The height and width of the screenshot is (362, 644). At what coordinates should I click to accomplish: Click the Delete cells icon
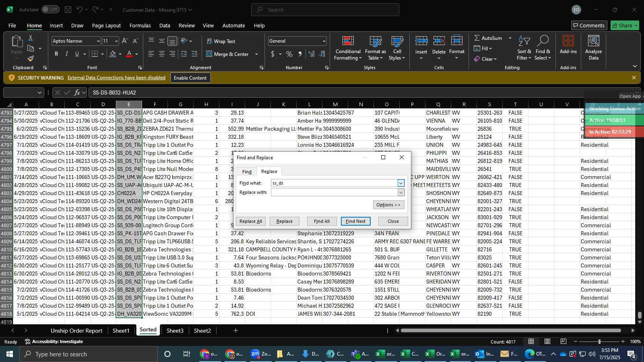pyautogui.click(x=439, y=41)
